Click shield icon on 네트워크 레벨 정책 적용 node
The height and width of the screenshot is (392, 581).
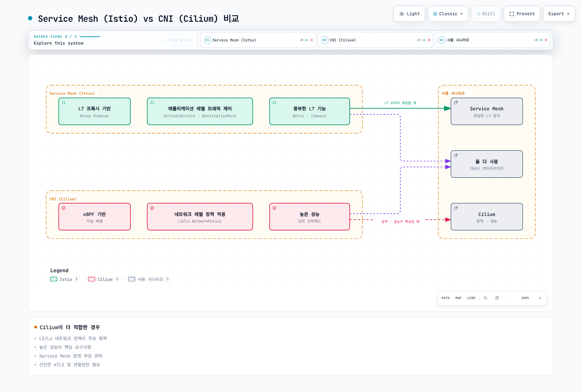coord(152,208)
